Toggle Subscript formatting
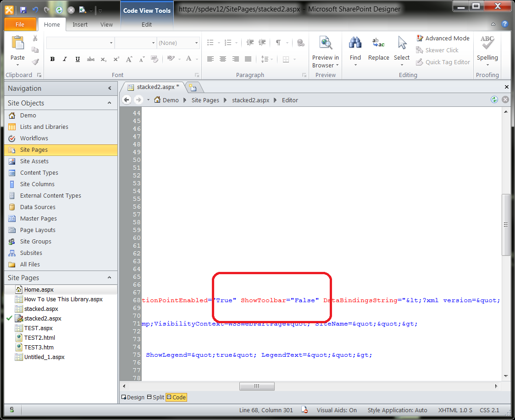 [104, 59]
